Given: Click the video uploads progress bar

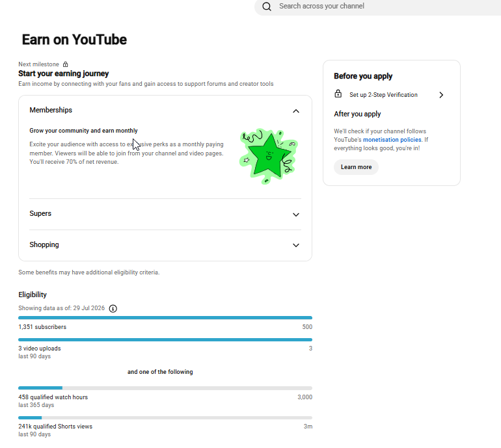Looking at the screenshot, I should coord(165,340).
